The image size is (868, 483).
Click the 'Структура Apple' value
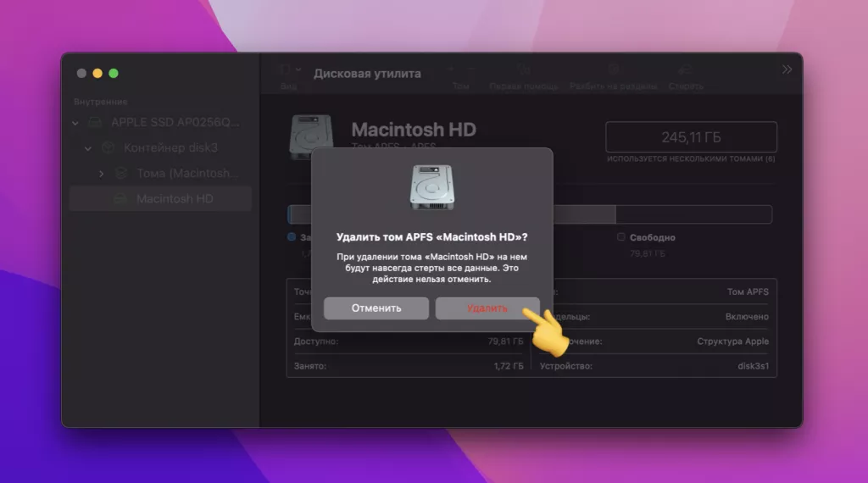(x=732, y=341)
